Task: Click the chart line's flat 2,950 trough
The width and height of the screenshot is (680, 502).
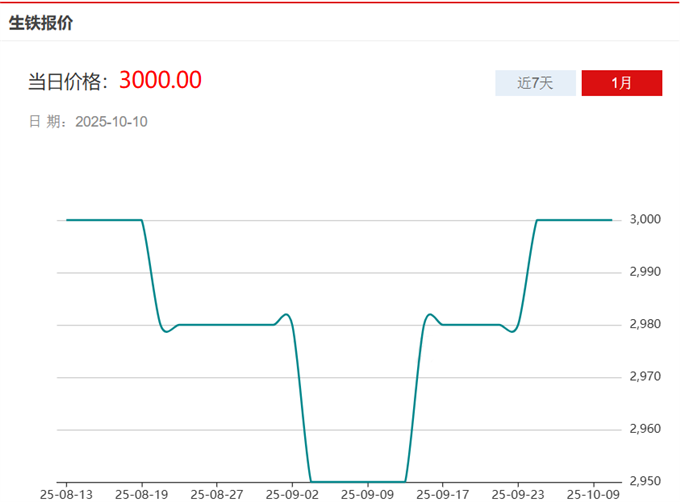Action: pos(358,481)
